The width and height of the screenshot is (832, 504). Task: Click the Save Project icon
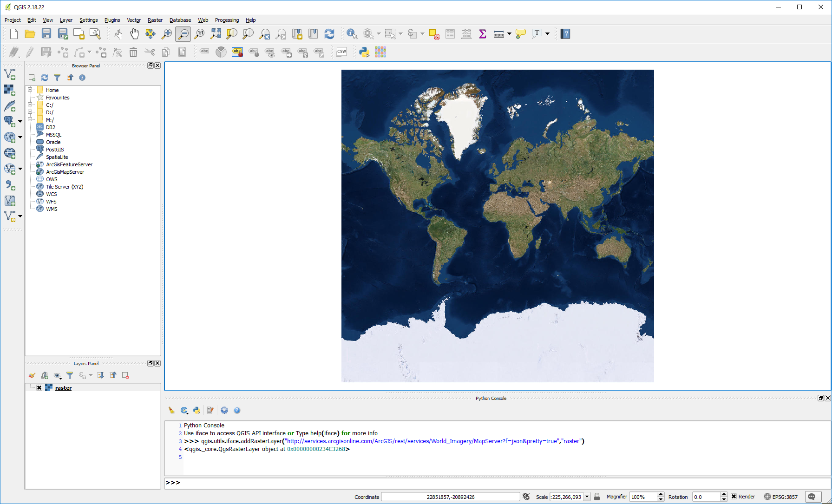click(46, 34)
